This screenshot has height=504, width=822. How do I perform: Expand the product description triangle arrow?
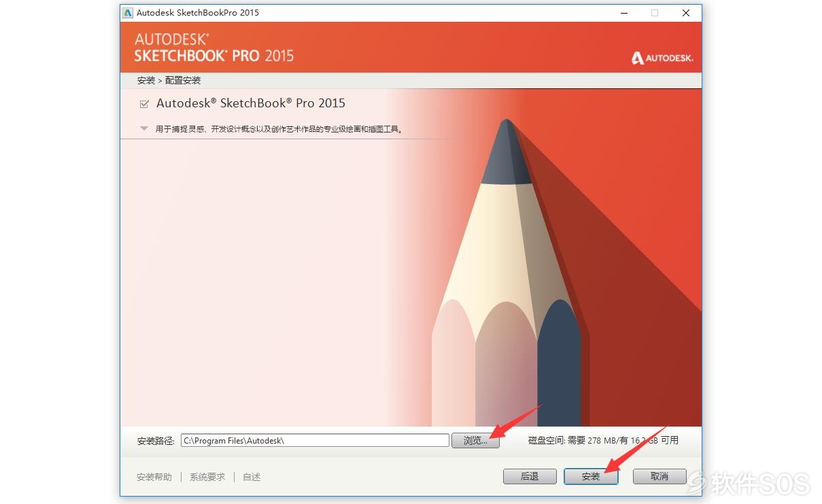point(143,128)
